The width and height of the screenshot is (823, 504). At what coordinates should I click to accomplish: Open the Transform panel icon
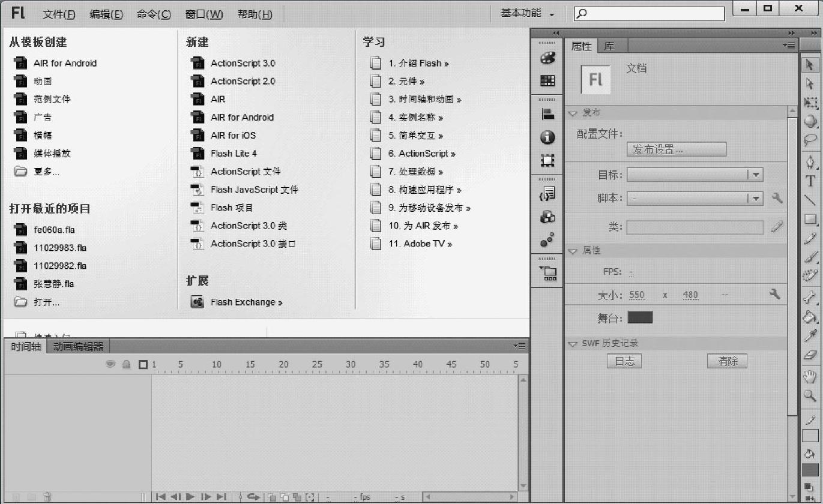(547, 160)
